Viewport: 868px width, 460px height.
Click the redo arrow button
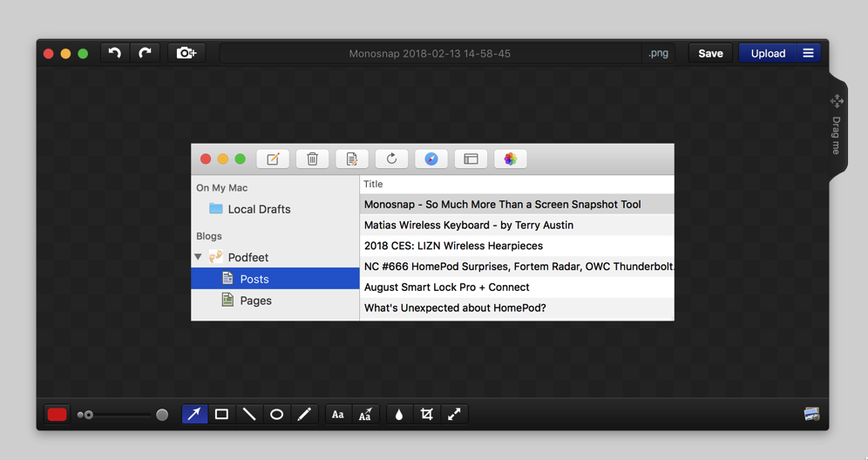[x=145, y=53]
